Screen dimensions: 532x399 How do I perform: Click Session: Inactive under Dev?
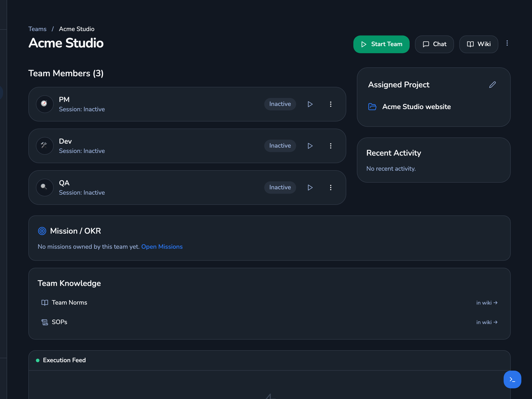tap(82, 151)
